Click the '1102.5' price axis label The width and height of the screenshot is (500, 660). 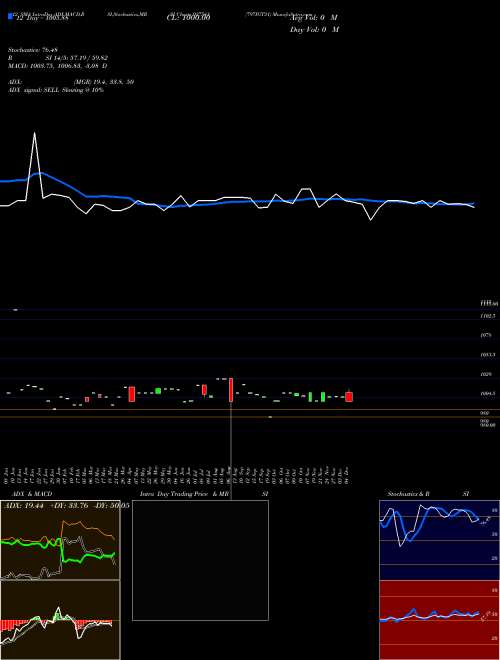point(488,315)
